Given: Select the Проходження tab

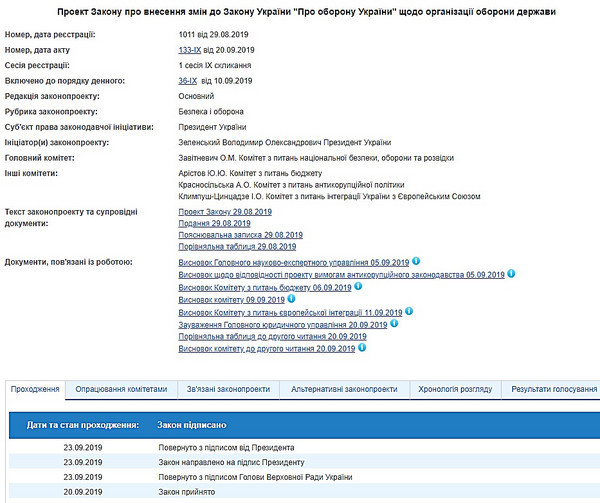Looking at the screenshot, I should pyautogui.click(x=35, y=389).
